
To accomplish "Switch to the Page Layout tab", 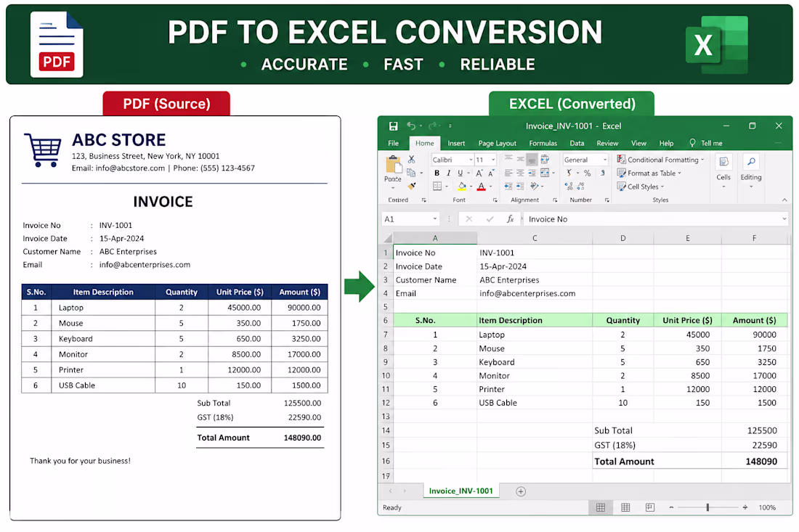I will point(497,143).
